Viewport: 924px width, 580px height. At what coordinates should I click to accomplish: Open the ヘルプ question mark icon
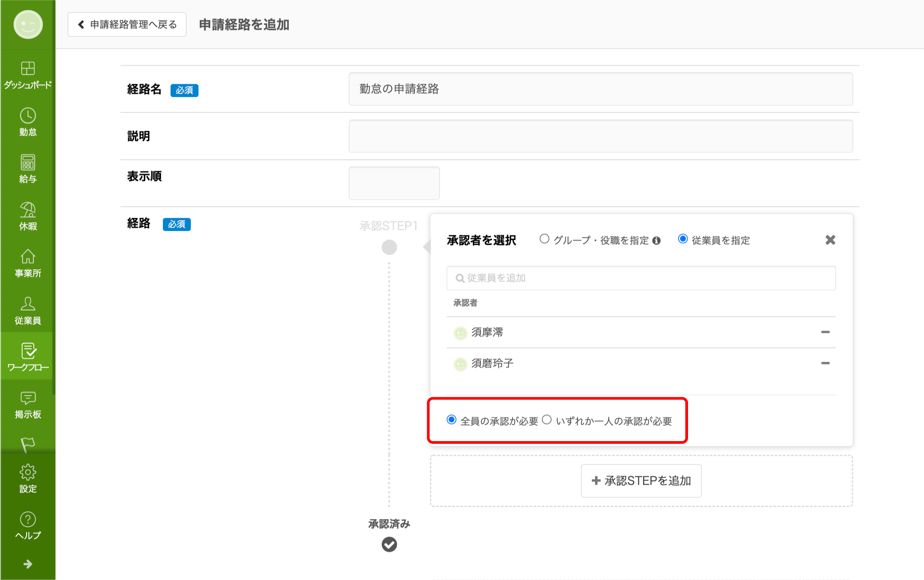click(28, 519)
